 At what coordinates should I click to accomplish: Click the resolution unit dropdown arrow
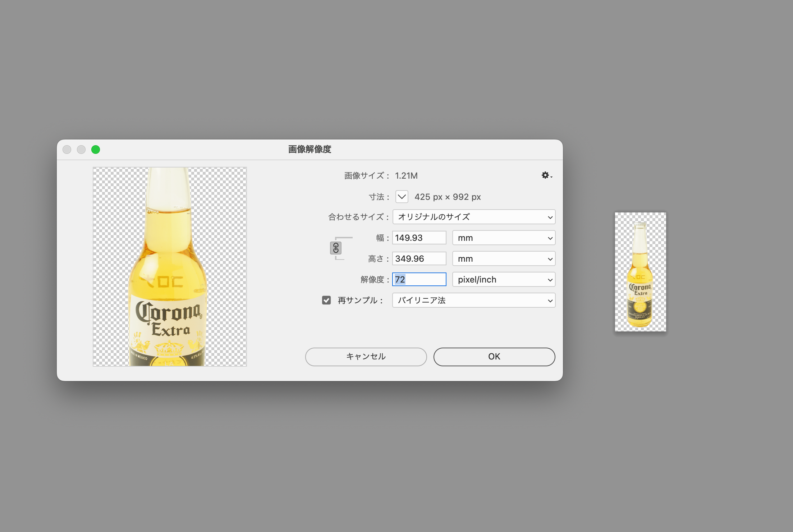(x=550, y=279)
